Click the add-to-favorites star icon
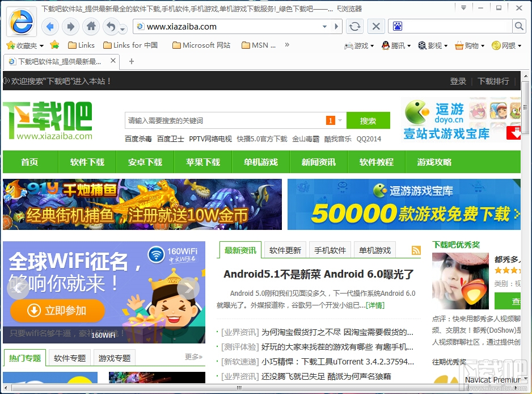This screenshot has width=532, height=394. tap(54, 45)
